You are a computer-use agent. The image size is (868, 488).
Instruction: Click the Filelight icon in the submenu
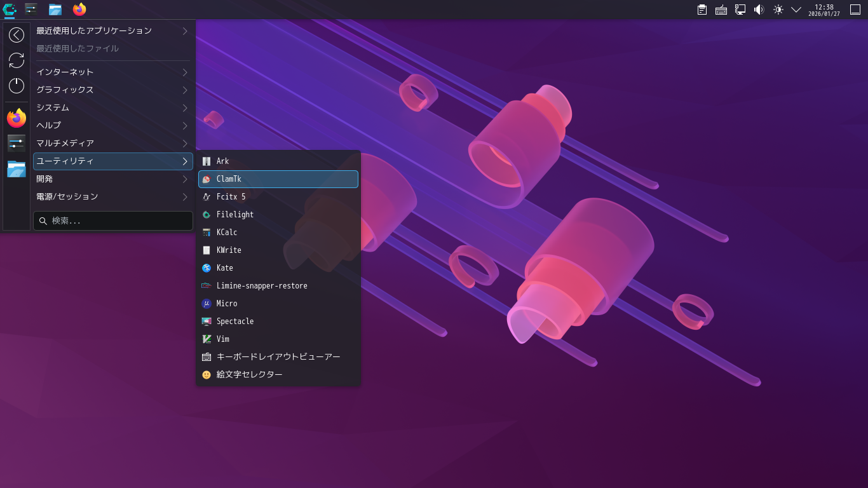207,215
